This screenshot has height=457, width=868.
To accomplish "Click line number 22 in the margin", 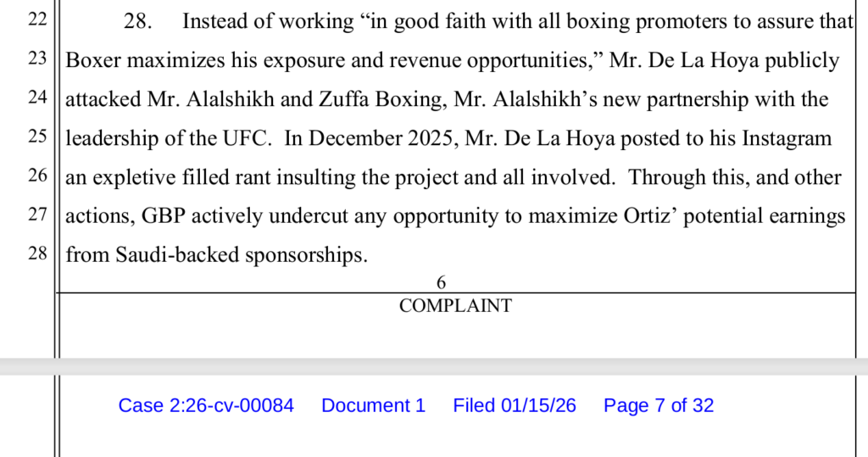I will pos(37,21).
